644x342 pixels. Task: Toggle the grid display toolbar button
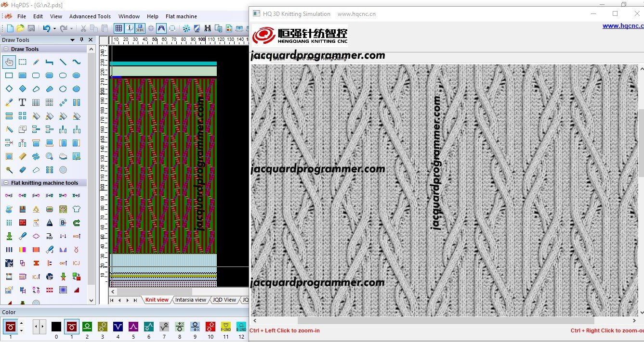tap(118, 29)
